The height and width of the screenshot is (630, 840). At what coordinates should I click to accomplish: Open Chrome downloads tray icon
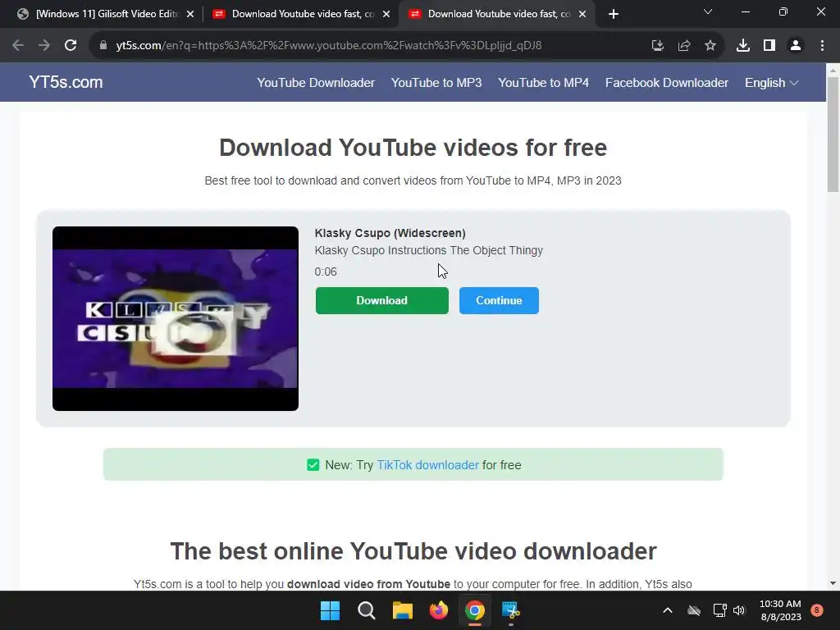tap(743, 46)
